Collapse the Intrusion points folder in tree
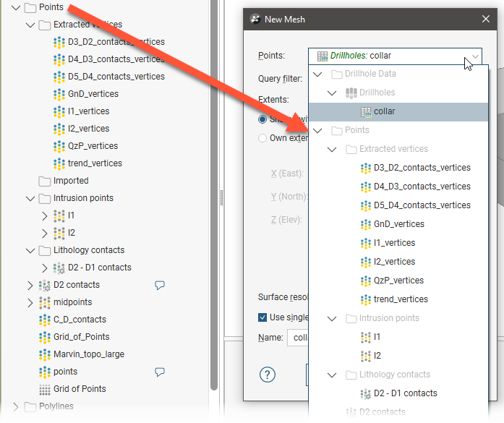This screenshot has width=504, height=423. (30, 198)
